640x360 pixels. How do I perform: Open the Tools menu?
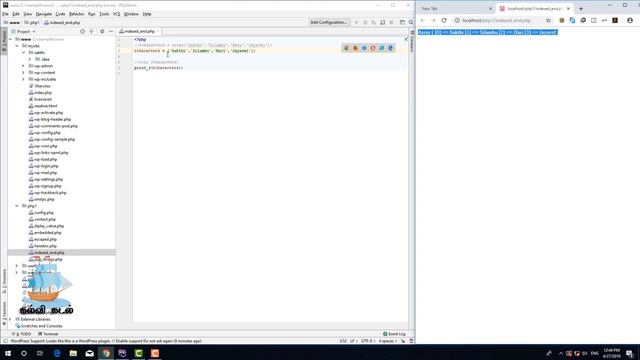coord(104,14)
